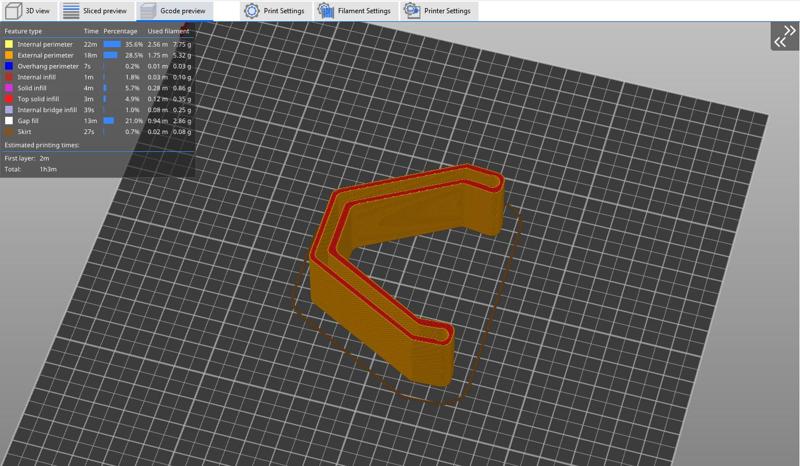This screenshot has height=466, width=800.
Task: Click the Internal bridge infill label
Action: pos(47,110)
